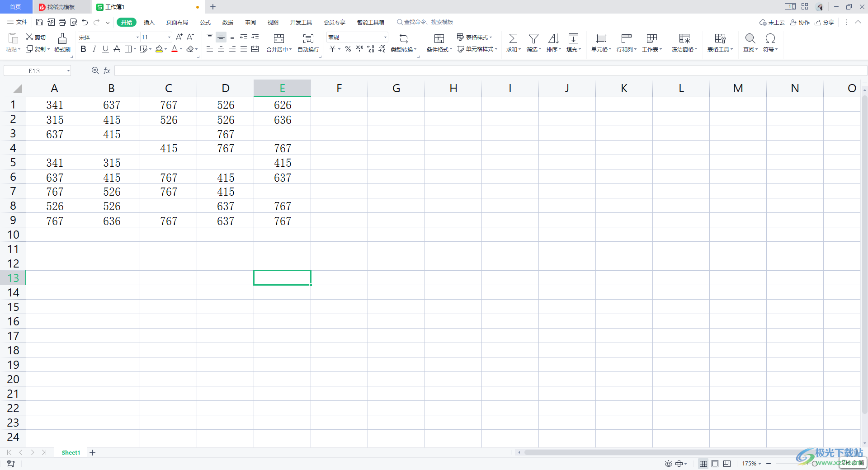Toggle middle vertical alignment
Screen dimensions: 868x470
tap(221, 37)
